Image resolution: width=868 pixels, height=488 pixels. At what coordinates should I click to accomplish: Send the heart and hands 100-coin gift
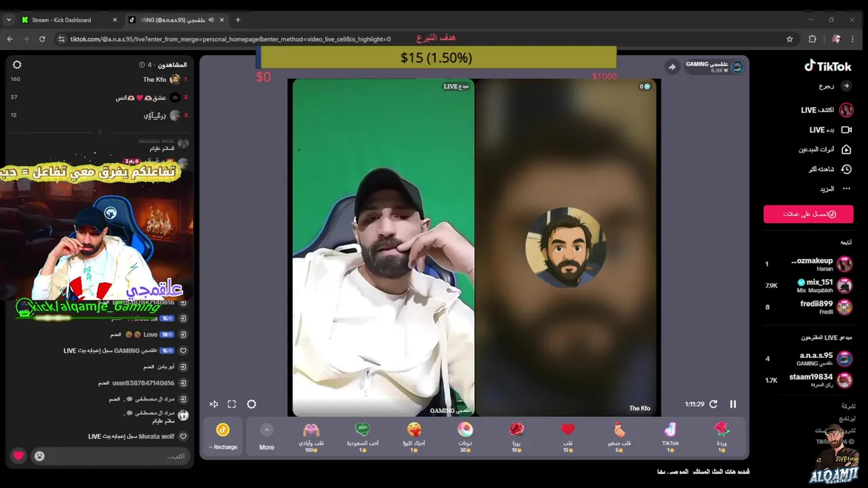tap(311, 436)
